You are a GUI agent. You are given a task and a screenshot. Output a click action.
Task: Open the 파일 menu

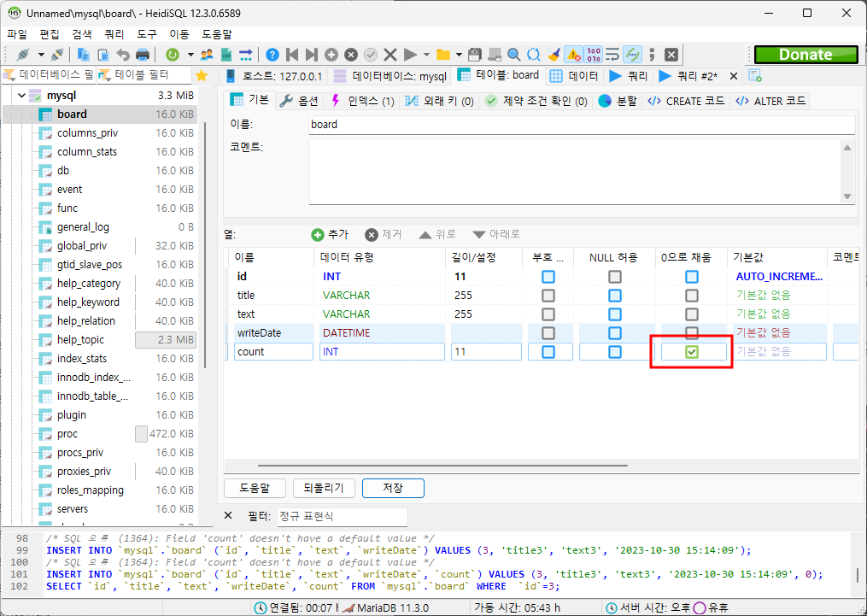(x=17, y=34)
